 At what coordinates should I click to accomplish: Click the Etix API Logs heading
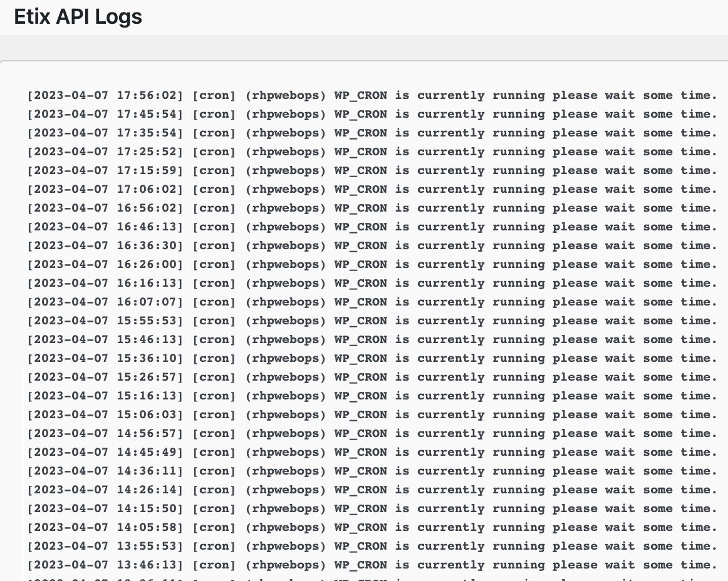coord(78,17)
